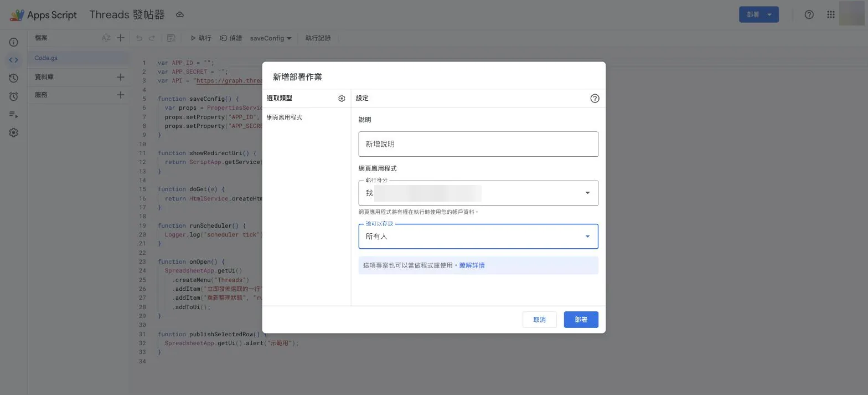Open the 誰可以存取 dropdown showing 所有人
This screenshot has width=868, height=395.
[x=478, y=237]
